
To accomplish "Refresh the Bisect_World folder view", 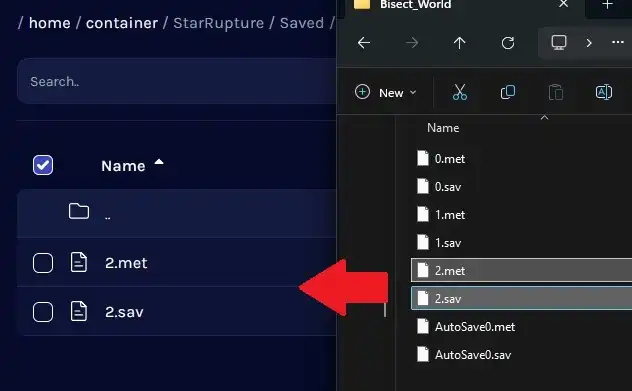I will pos(508,43).
